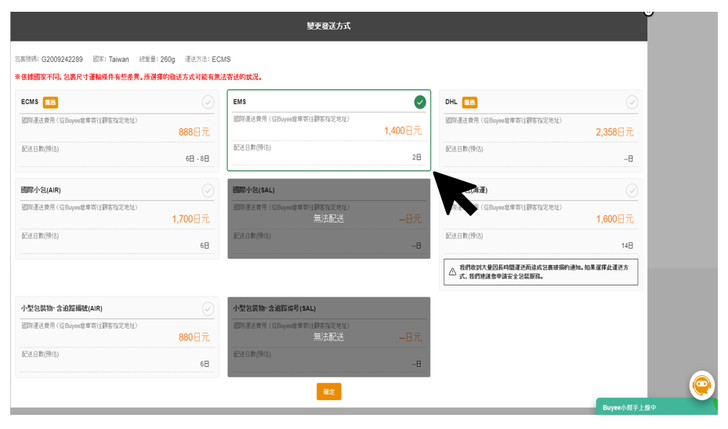
Task: Choose the DHL shipping option radio circle
Action: coord(631,102)
